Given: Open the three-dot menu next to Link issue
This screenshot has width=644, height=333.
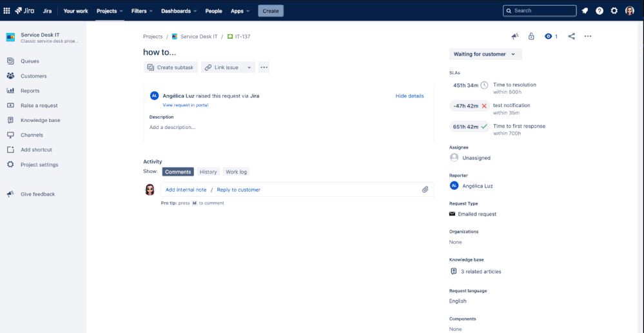Looking at the screenshot, I should [264, 67].
